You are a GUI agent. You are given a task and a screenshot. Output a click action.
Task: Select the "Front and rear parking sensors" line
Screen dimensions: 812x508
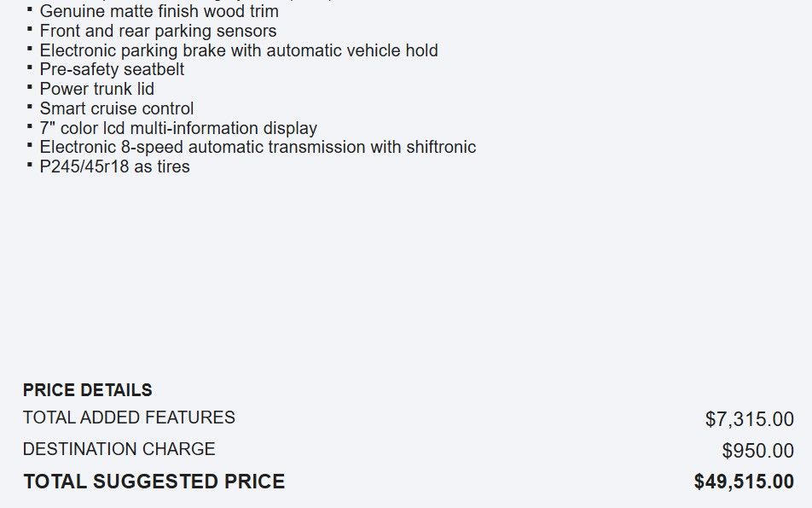(158, 32)
